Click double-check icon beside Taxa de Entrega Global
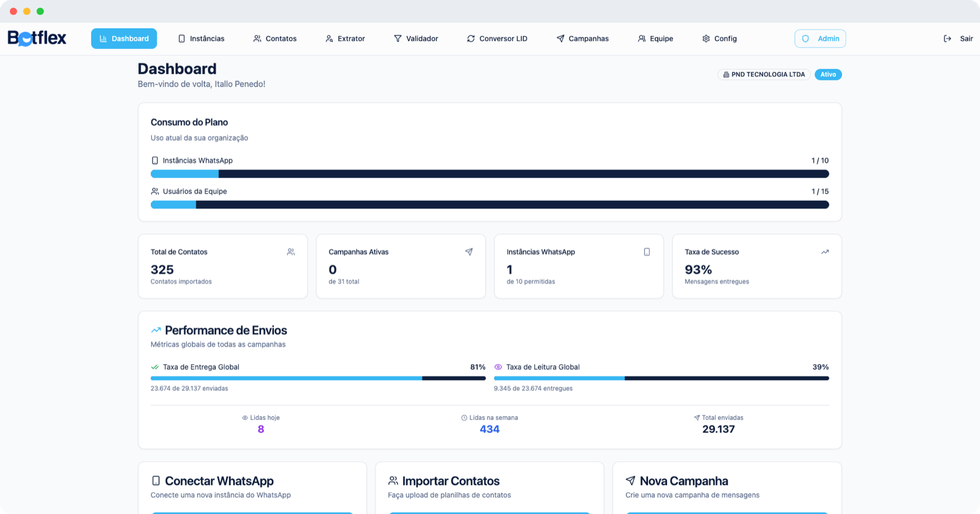The image size is (980, 514). tap(155, 367)
